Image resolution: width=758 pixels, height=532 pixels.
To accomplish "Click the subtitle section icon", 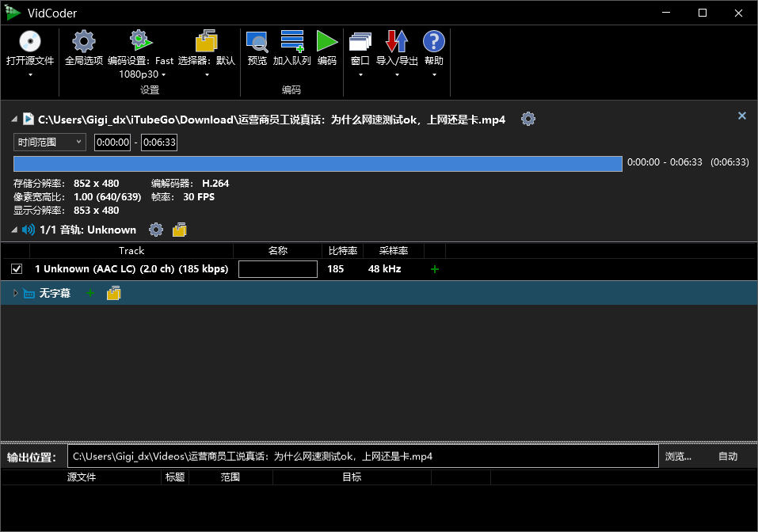I will (29, 293).
